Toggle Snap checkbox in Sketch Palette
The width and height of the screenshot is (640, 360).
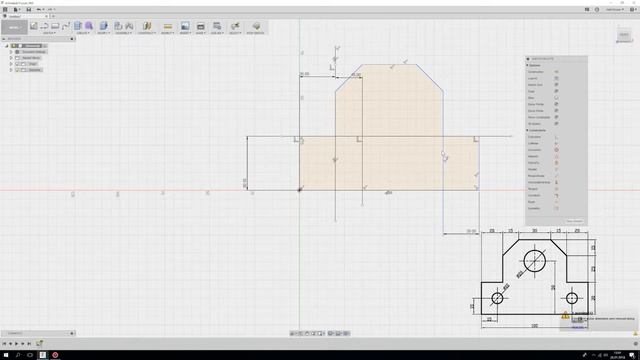[x=556, y=91]
